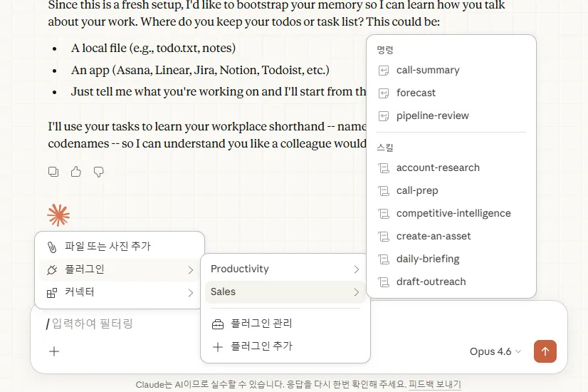This screenshot has height=392, width=588.
Task: Open the 커넥터 submenu
Action: tap(120, 292)
